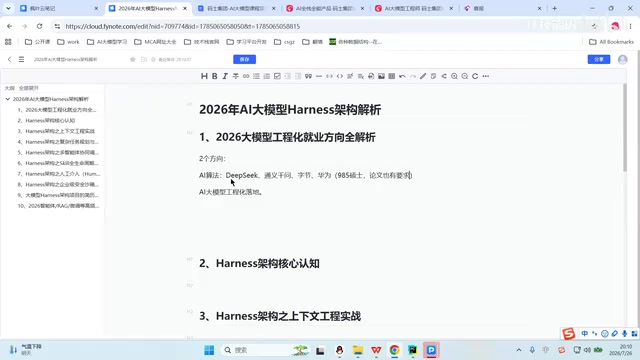Go back with the note header arrow
640x360 pixels.
9,60
